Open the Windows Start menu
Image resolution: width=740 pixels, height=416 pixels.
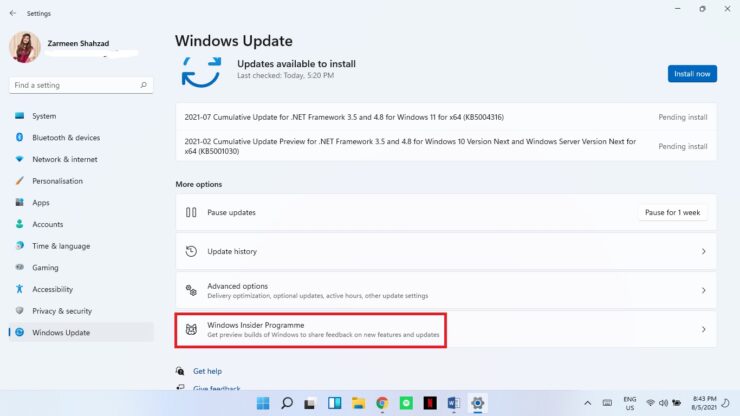pos(263,403)
